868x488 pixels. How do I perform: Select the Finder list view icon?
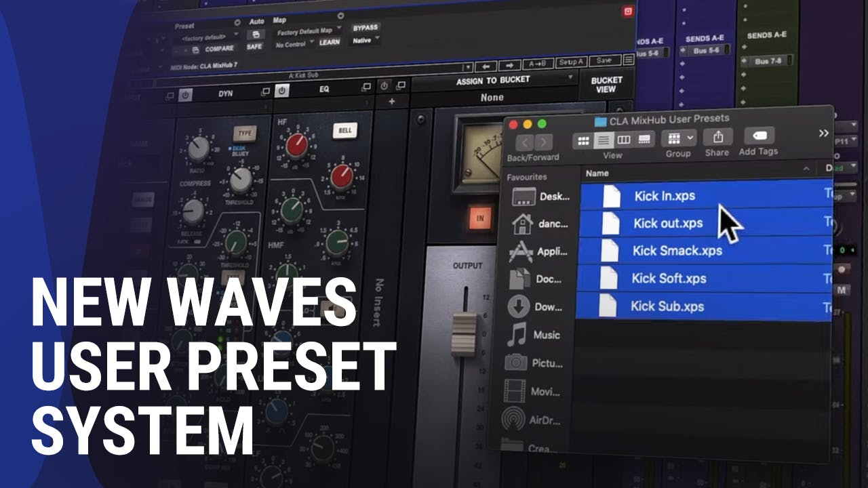coord(603,140)
